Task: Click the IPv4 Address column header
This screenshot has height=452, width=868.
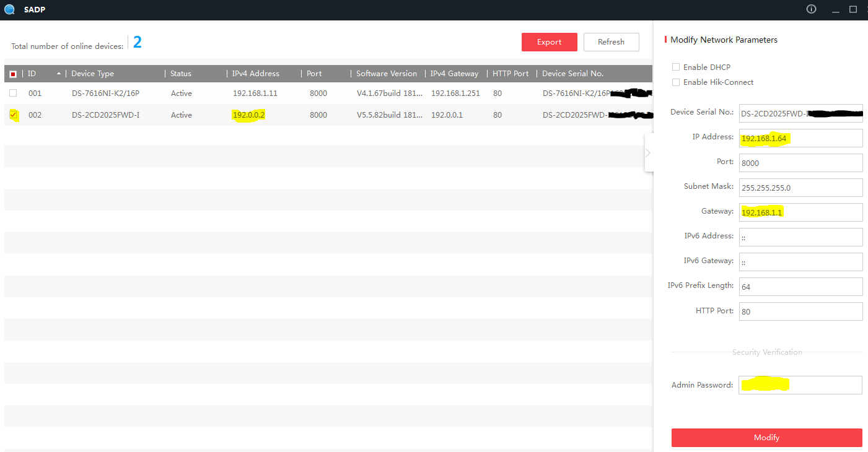Action: coord(256,74)
